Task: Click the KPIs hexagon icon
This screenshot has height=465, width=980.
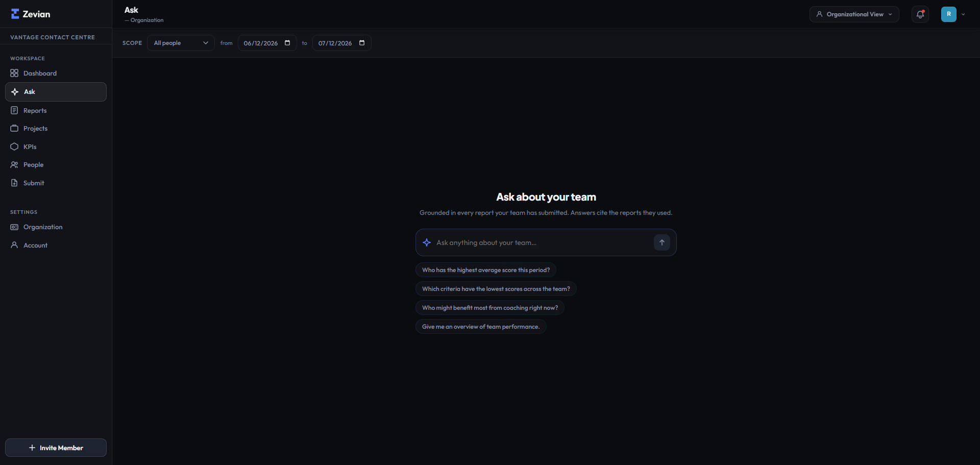Action: click(x=14, y=146)
